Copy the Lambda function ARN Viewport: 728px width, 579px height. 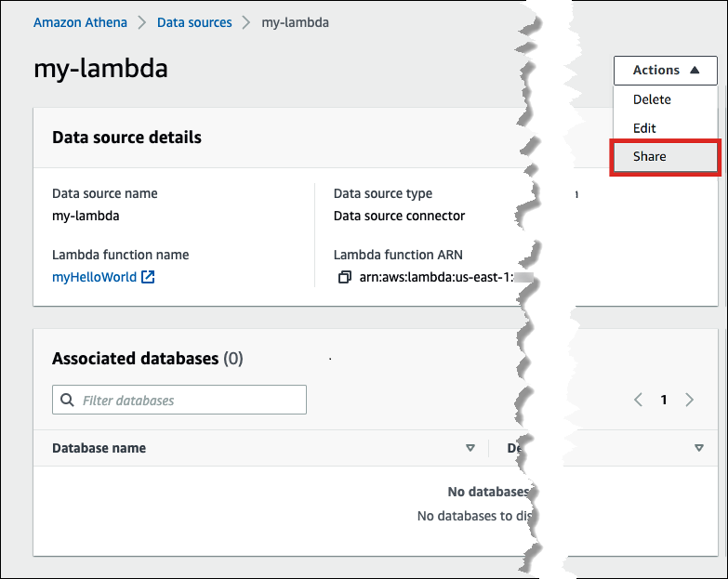[344, 277]
